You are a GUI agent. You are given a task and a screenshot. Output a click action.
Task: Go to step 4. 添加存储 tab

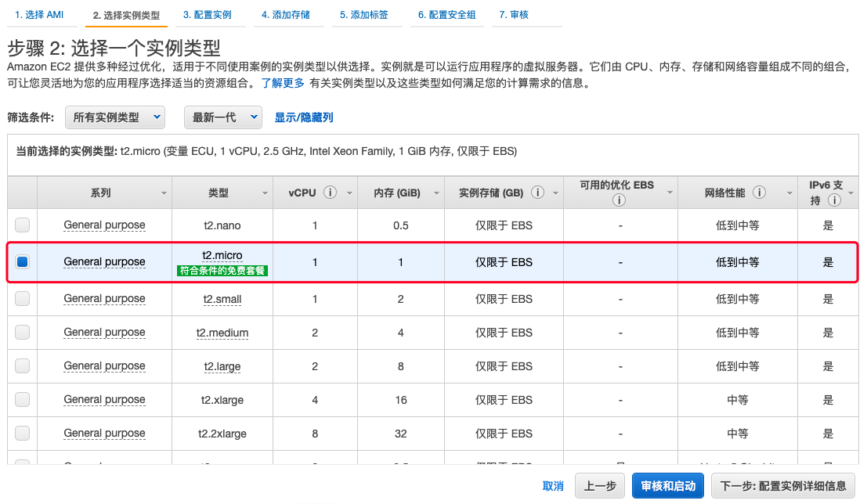point(286,15)
